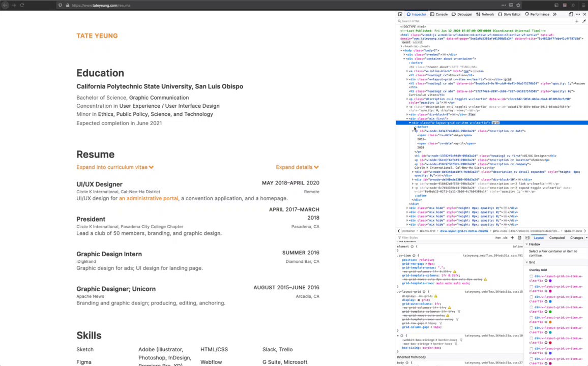The image size is (588, 366).
Task: Click Expand details link
Action: (298, 167)
